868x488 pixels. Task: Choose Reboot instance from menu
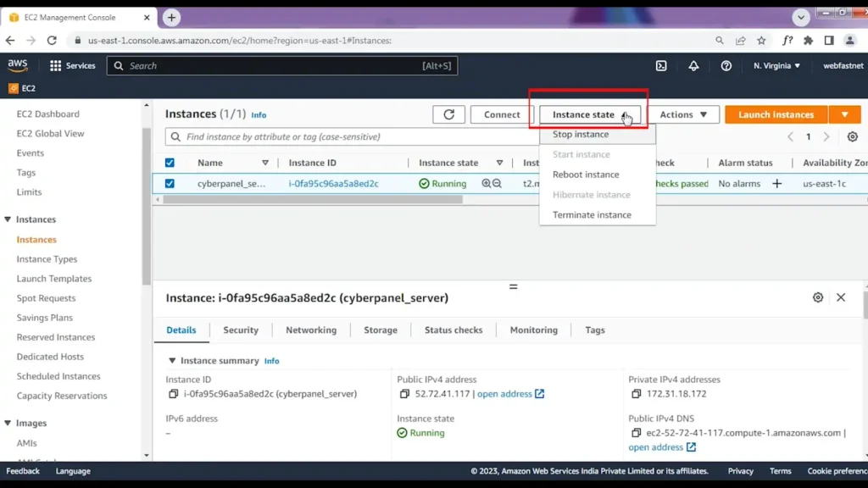coord(598,175)
